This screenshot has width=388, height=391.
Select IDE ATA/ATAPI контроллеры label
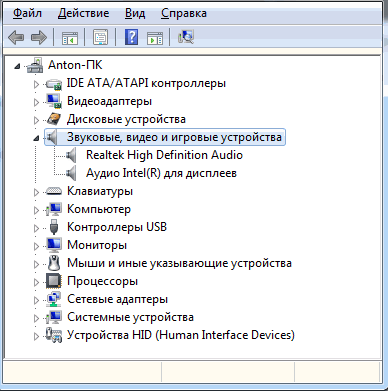pyautogui.click(x=146, y=83)
